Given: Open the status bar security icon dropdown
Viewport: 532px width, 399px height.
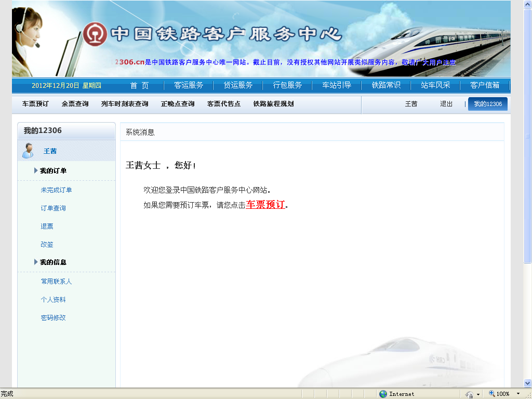Looking at the screenshot, I should click(478, 394).
